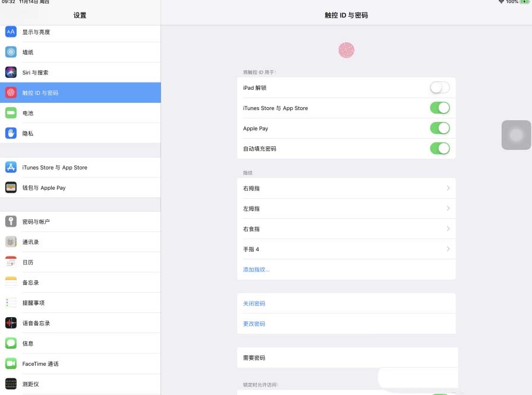Select 备忘录 in settings list
532x395 pixels.
click(x=80, y=282)
